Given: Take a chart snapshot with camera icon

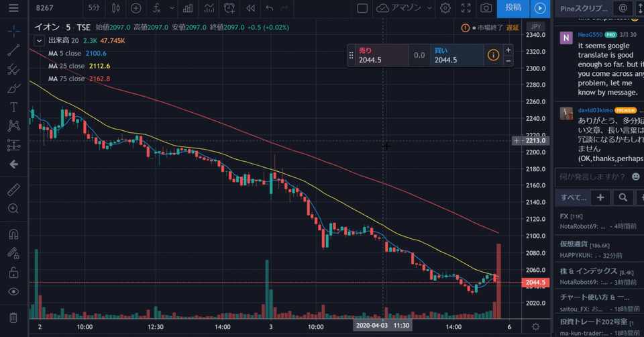Looking at the screenshot, I should (x=486, y=8).
